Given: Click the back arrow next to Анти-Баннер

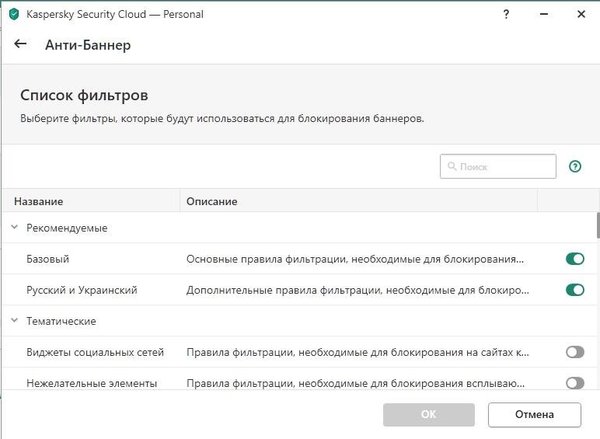Looking at the screenshot, I should [20, 44].
